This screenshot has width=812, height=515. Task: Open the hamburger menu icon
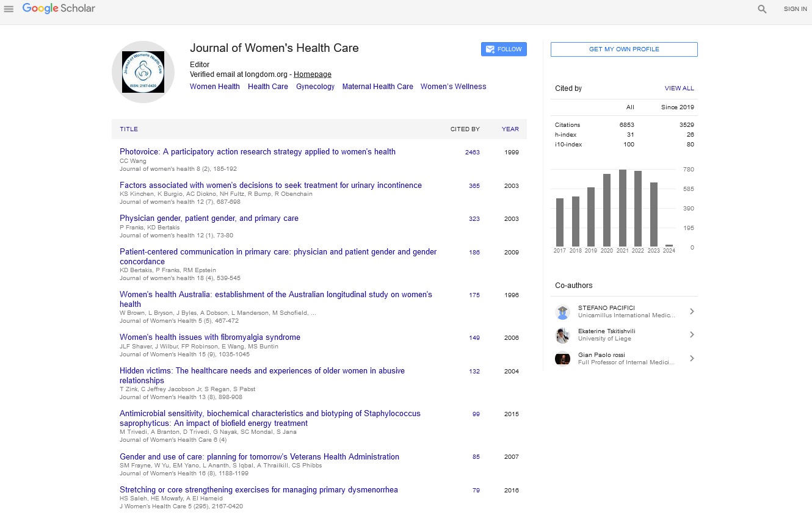pyautogui.click(x=9, y=9)
